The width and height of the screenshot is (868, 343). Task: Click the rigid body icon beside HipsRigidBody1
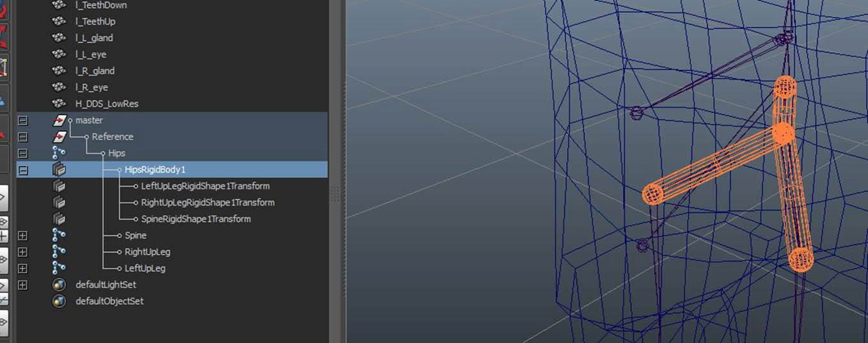(x=59, y=170)
